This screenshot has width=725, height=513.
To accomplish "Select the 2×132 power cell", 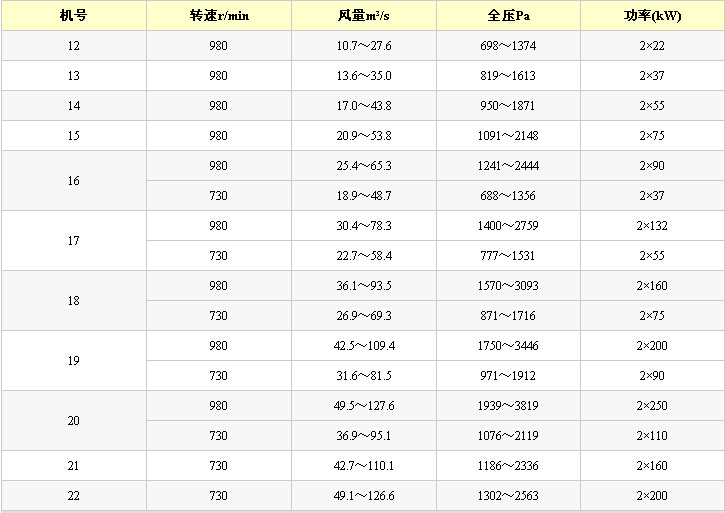I will [x=652, y=226].
